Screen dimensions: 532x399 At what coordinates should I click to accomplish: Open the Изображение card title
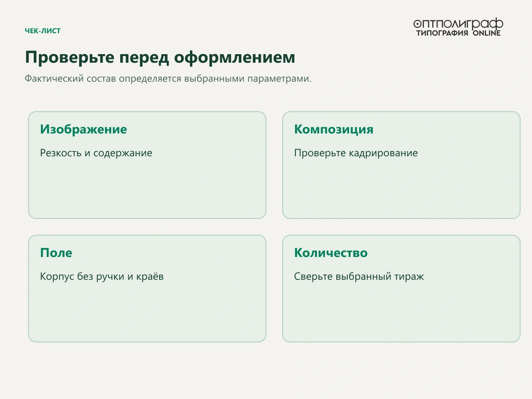(x=84, y=129)
